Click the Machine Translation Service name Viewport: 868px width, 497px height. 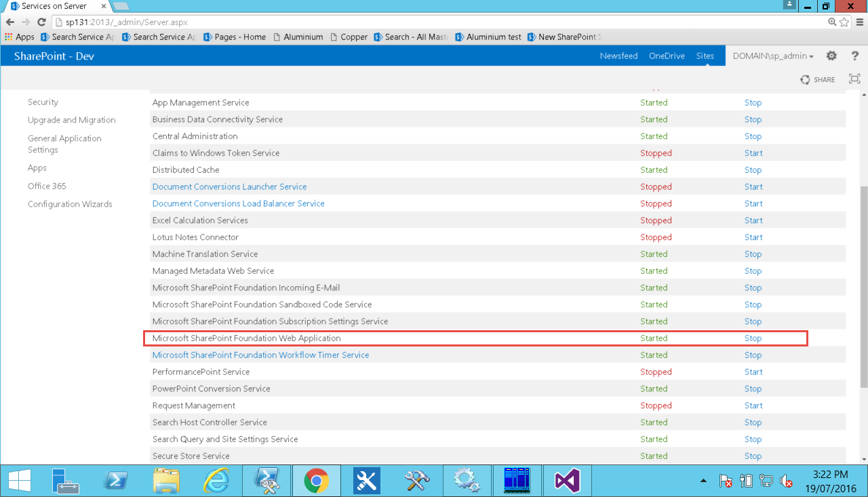tap(205, 254)
